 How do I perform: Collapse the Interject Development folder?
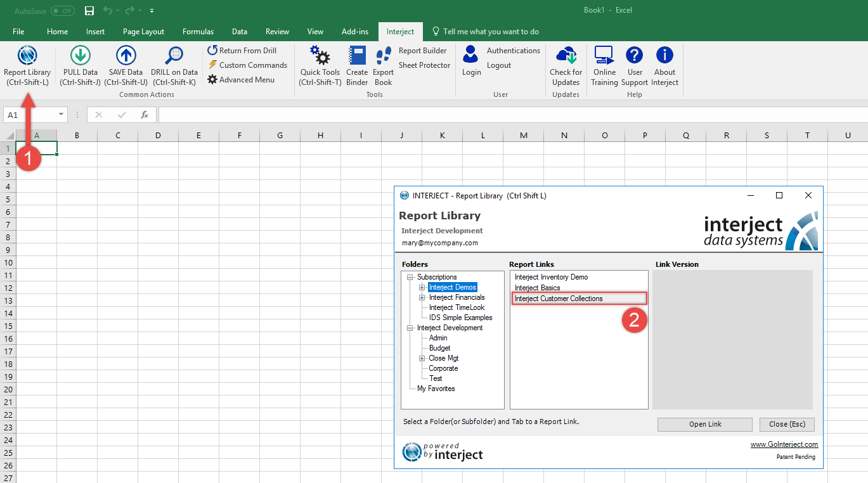click(x=410, y=328)
